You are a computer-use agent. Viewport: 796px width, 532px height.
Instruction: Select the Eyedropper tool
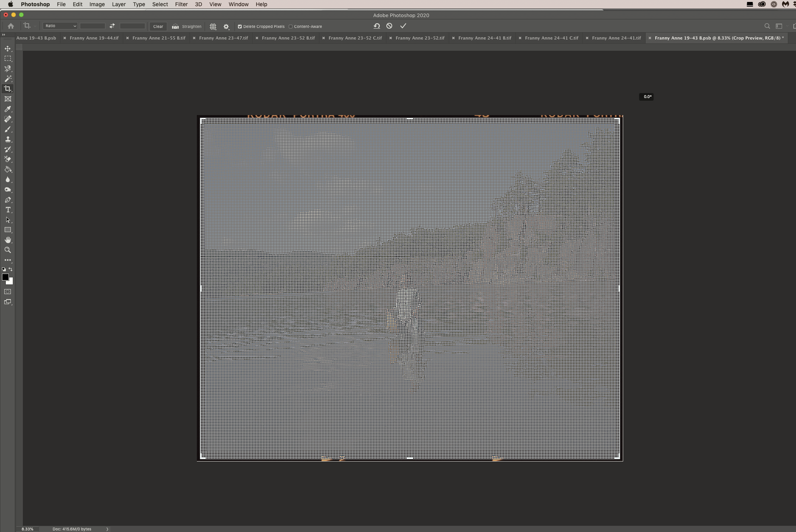pos(8,109)
